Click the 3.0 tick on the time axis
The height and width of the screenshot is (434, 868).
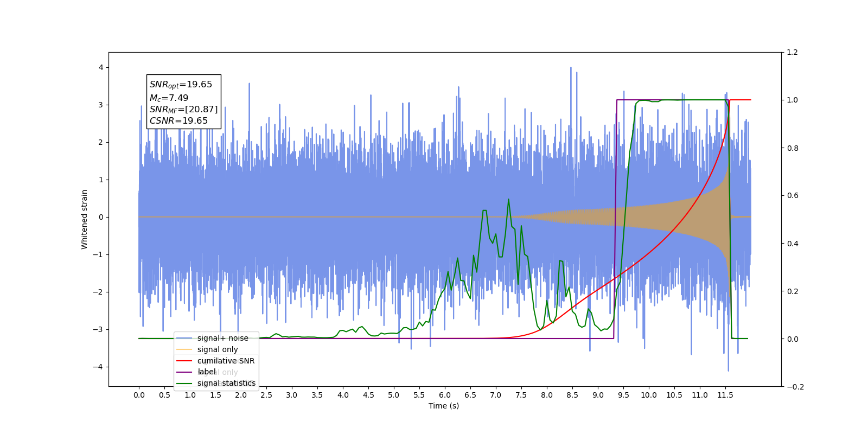click(292, 395)
